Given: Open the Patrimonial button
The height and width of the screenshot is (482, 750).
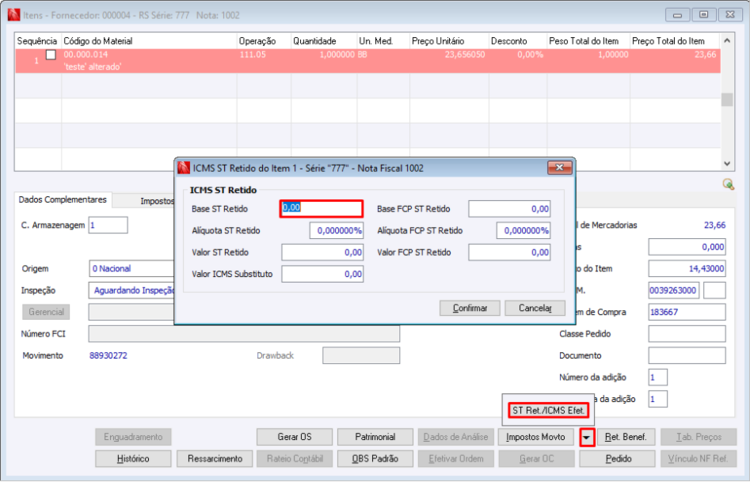Looking at the screenshot, I should pyautogui.click(x=375, y=437).
